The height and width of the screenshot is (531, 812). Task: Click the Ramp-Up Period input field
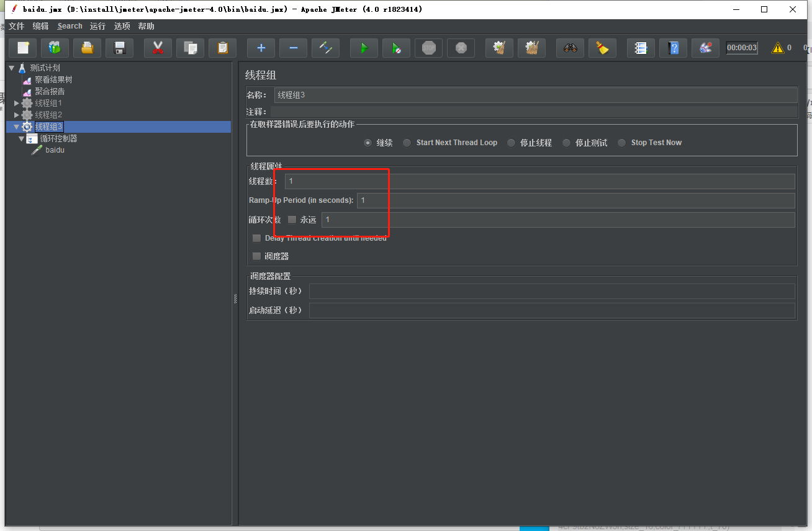[576, 200]
